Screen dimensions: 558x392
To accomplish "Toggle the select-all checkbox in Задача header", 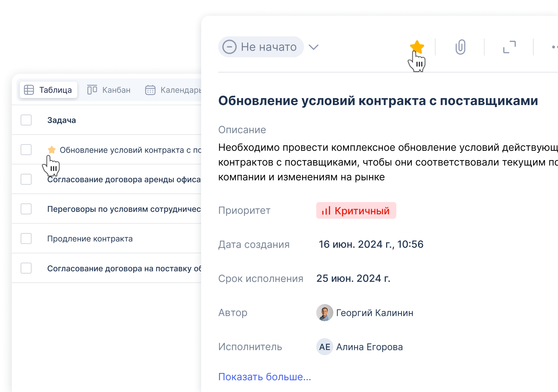I will point(26,120).
